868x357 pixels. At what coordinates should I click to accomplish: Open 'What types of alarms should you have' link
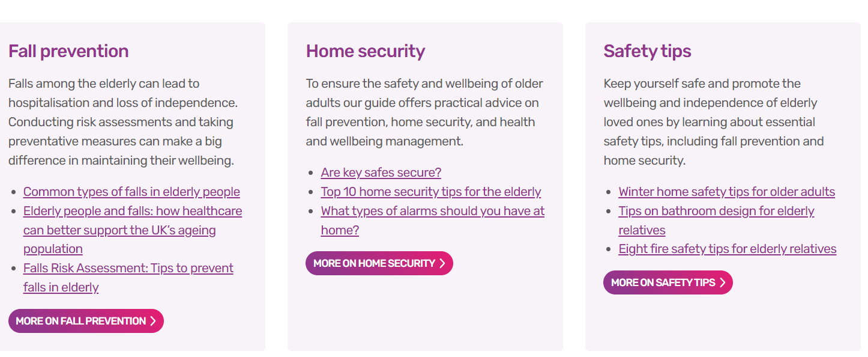pyautogui.click(x=432, y=211)
